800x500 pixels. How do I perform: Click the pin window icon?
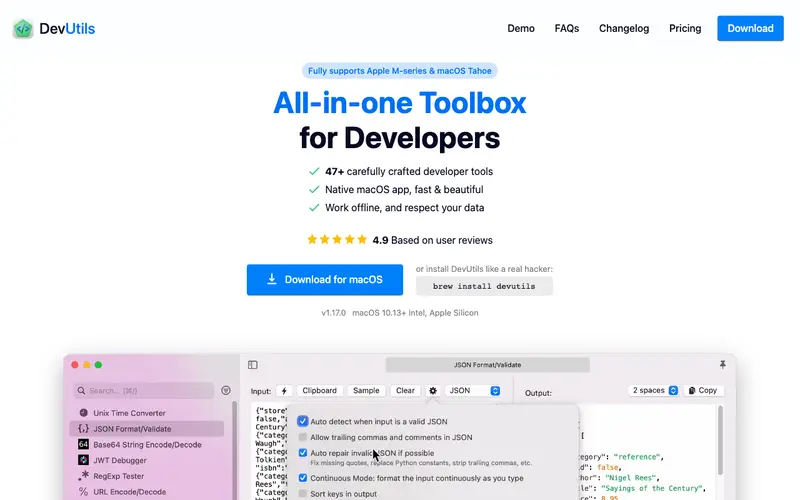722,364
